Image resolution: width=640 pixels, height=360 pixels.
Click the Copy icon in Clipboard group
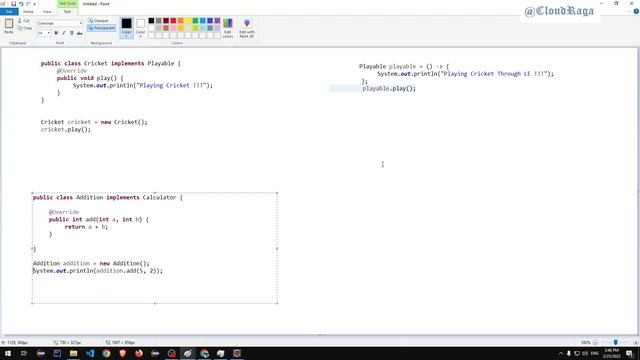coord(20,28)
